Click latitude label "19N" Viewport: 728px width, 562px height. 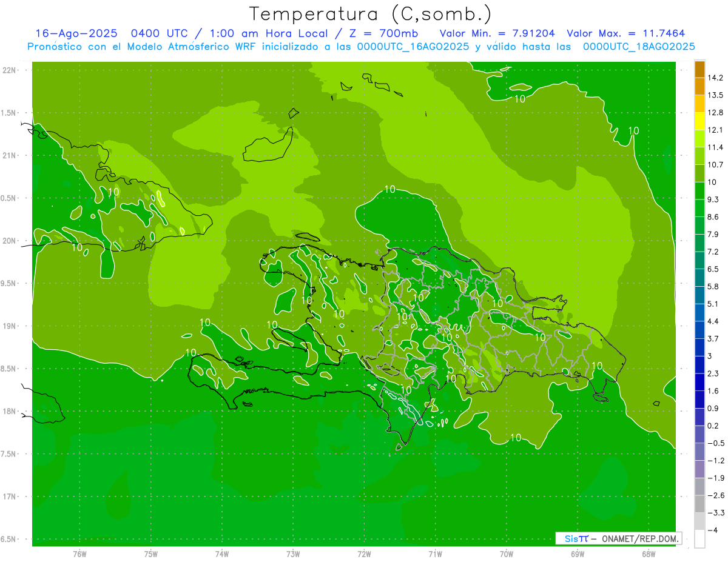[x=10, y=326]
